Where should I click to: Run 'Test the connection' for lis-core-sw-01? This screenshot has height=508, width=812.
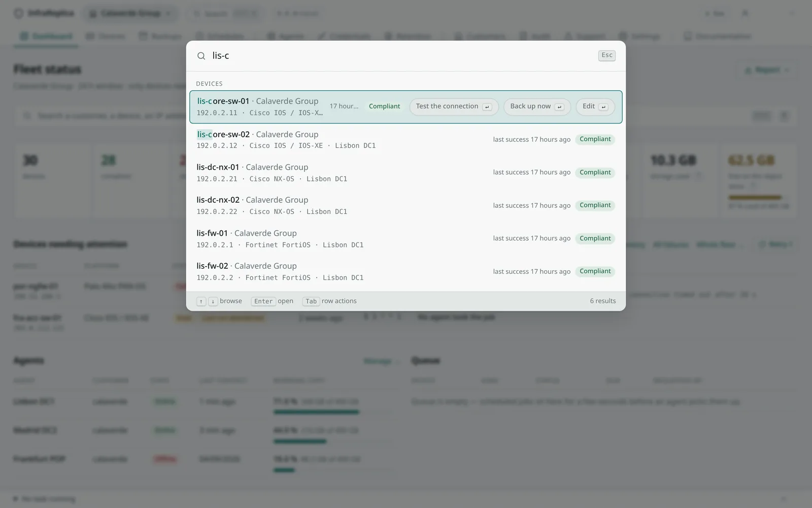[454, 106]
